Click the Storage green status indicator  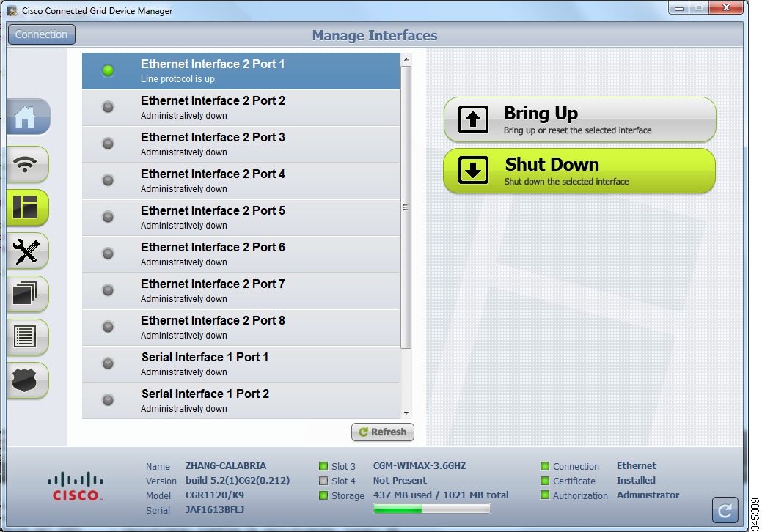(323, 495)
